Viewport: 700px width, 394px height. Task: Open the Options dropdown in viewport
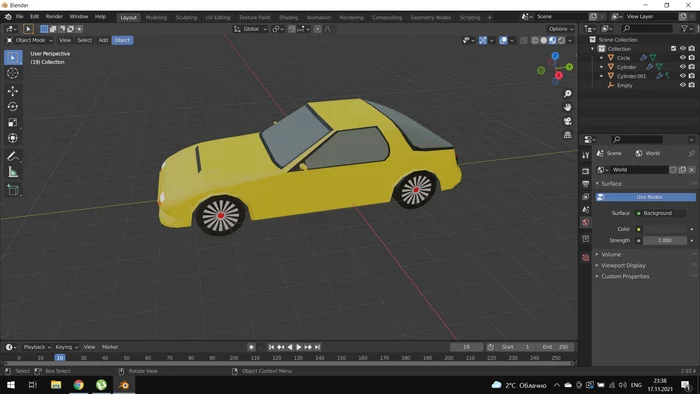pyautogui.click(x=561, y=29)
